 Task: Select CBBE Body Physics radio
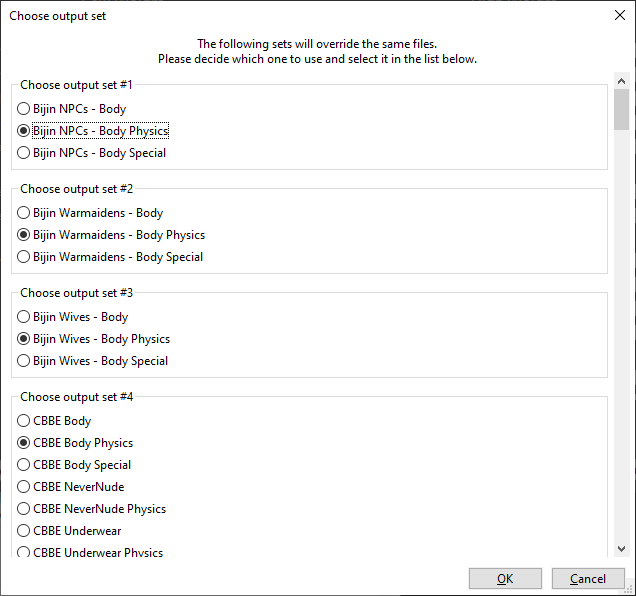point(75,443)
